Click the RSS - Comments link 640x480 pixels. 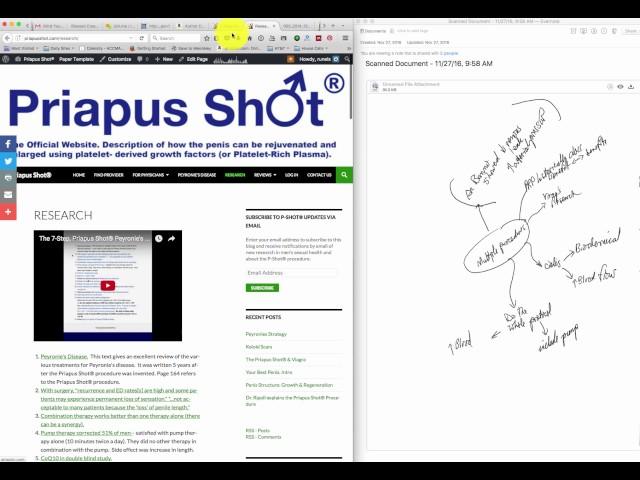(263, 437)
